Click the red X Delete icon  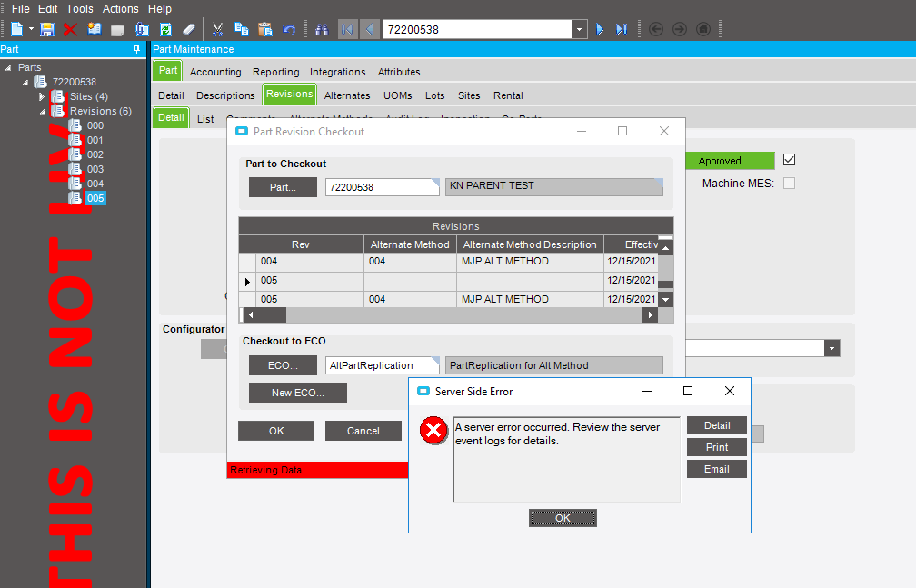[70, 29]
